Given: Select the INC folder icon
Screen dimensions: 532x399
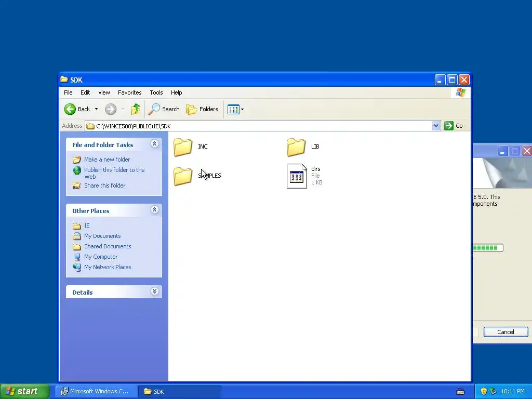Looking at the screenshot, I should pos(183,147).
